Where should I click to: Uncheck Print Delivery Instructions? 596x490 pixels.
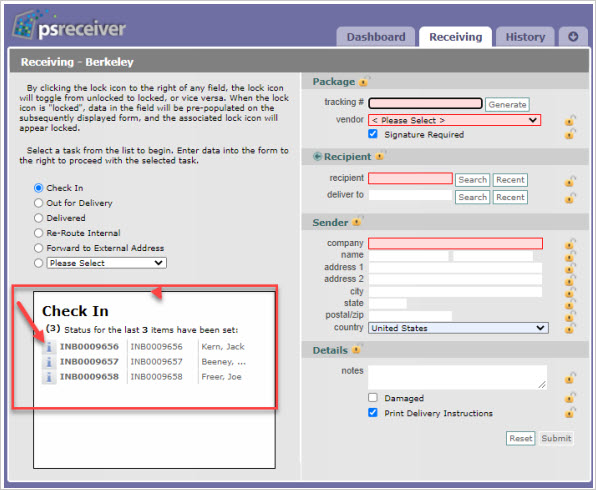coord(373,413)
